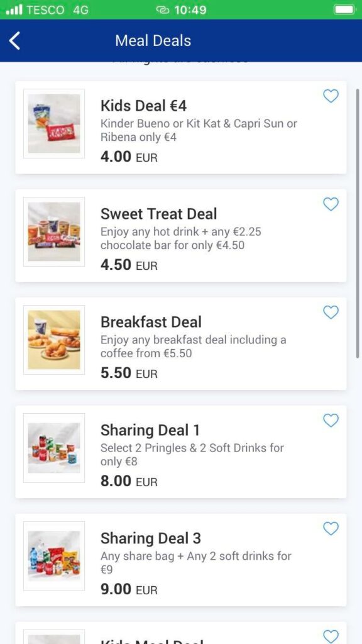The height and width of the screenshot is (644, 362).
Task: Select the Kids Deal €4 title
Action: coord(144,106)
